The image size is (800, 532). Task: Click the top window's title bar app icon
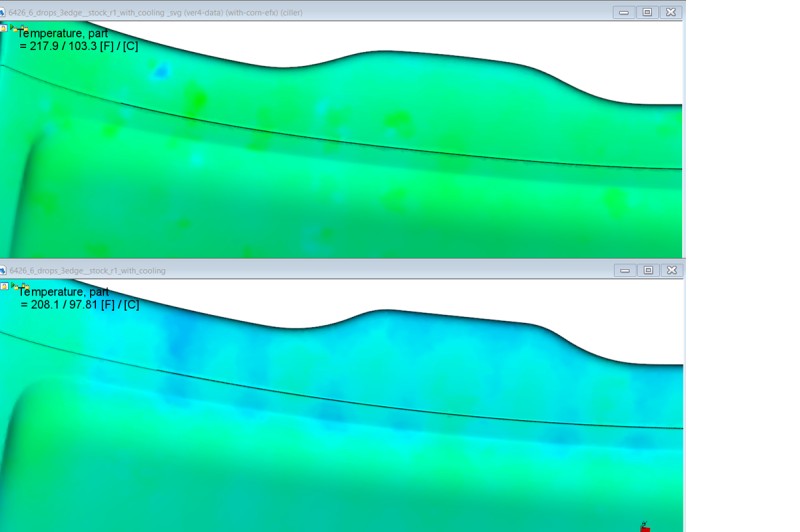coord(4,12)
